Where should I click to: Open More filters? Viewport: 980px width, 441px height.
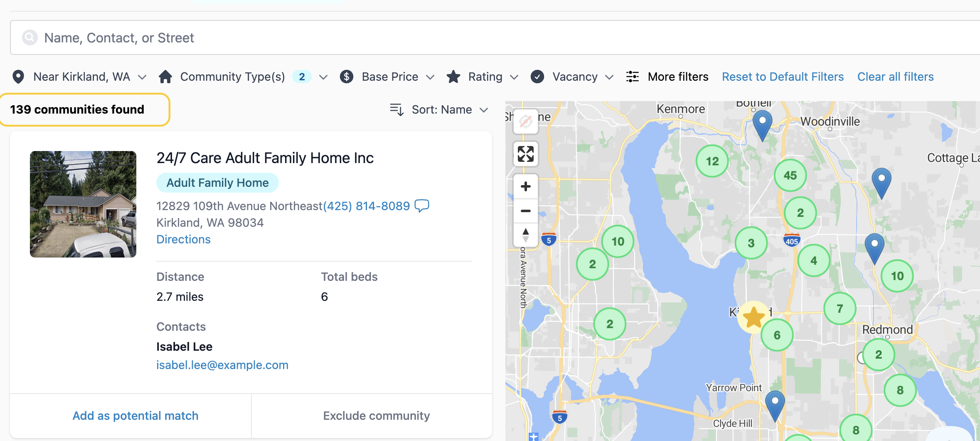click(667, 77)
